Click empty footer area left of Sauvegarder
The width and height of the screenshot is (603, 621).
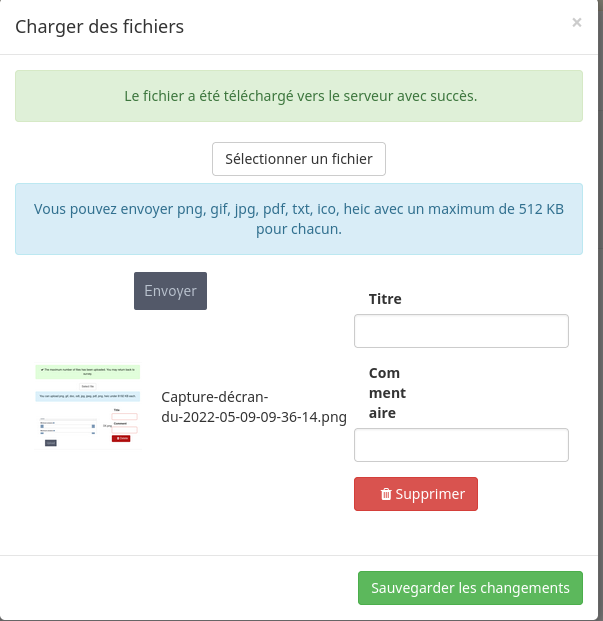coord(180,588)
